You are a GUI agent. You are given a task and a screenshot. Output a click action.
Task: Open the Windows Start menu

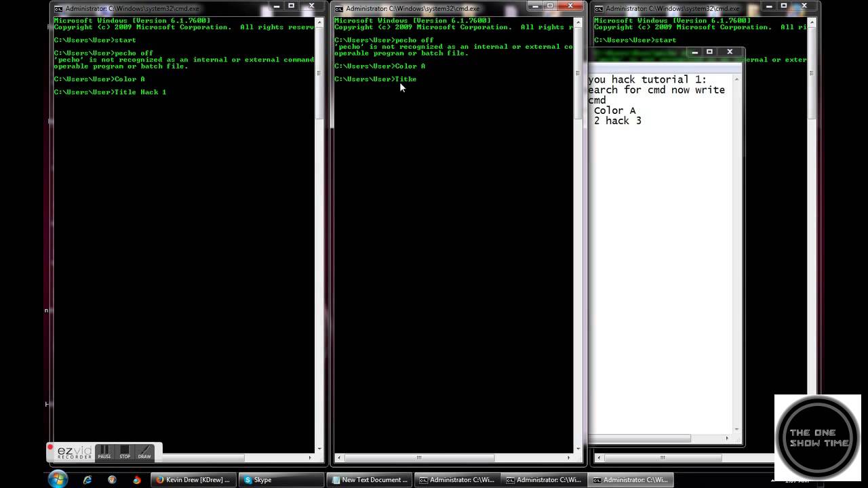pyautogui.click(x=58, y=479)
